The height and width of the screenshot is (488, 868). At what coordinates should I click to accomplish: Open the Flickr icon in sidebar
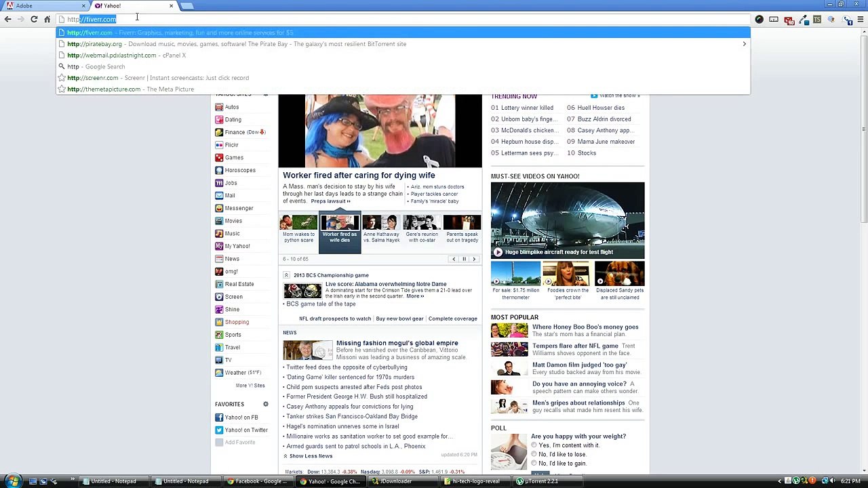219,145
